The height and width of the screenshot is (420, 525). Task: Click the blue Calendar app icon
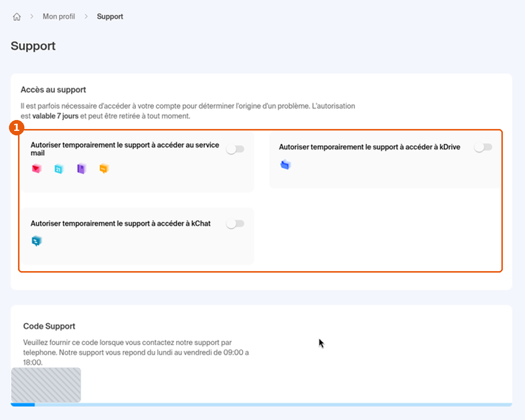coord(59,169)
